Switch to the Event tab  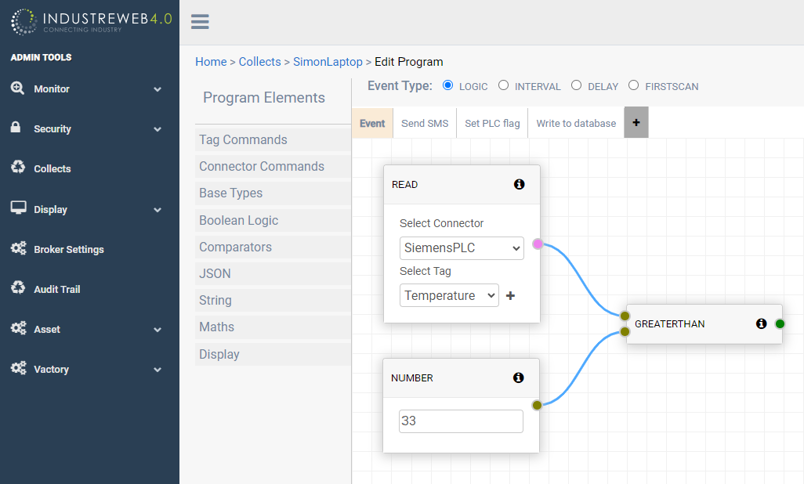(372, 123)
